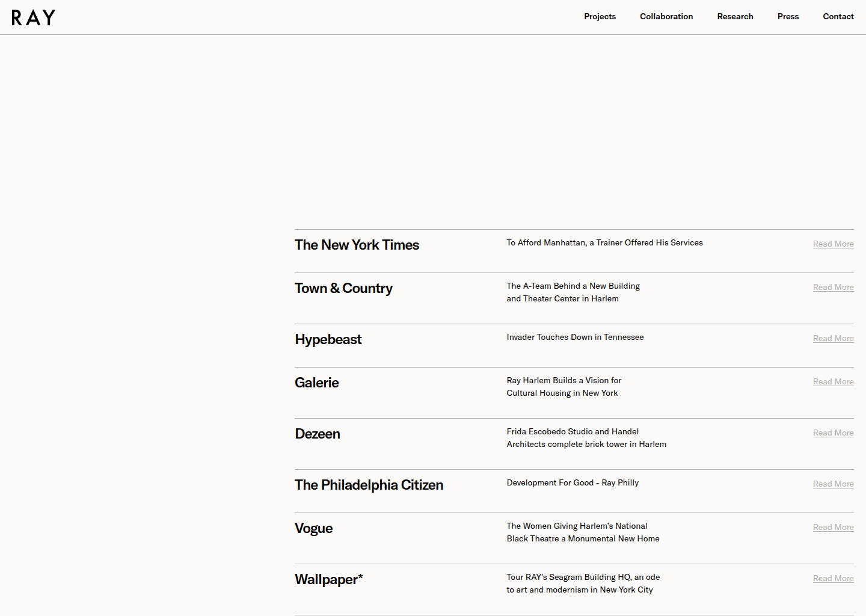Image resolution: width=866 pixels, height=616 pixels.
Task: Open the Projects menu item
Action: (600, 17)
